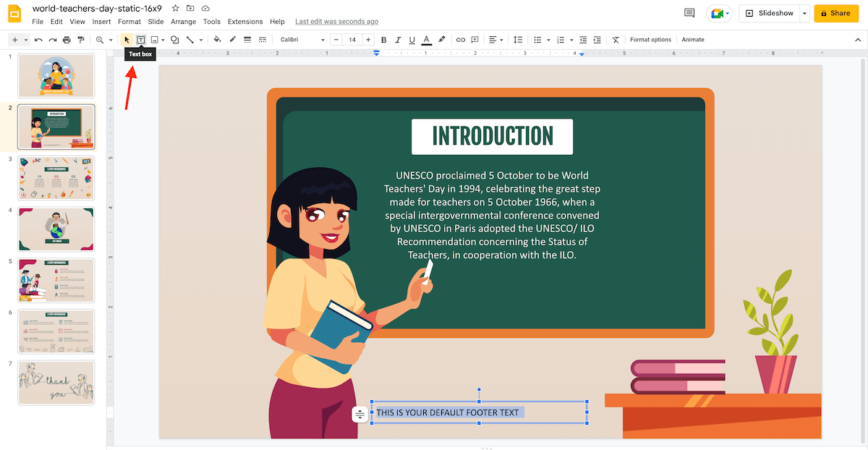Click the Border dash icon
The width and height of the screenshot is (868, 450).
pyautogui.click(x=262, y=40)
